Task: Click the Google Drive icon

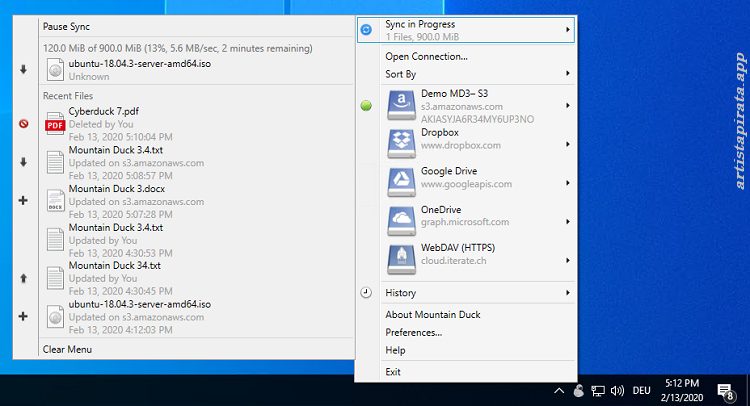Action: coord(401,180)
